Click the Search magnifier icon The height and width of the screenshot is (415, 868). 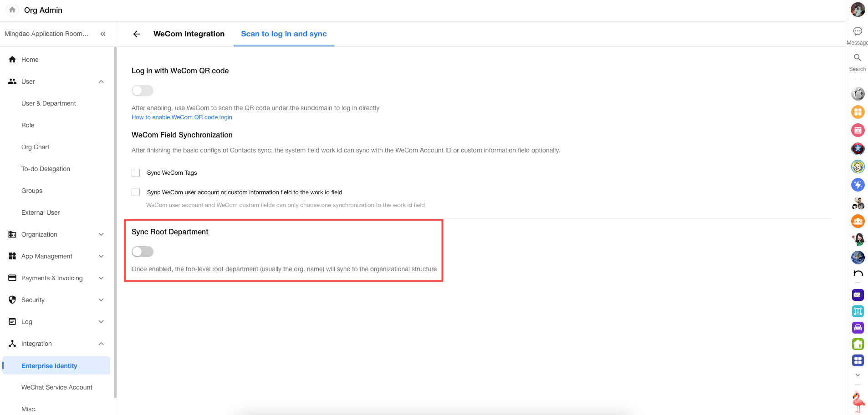click(857, 58)
